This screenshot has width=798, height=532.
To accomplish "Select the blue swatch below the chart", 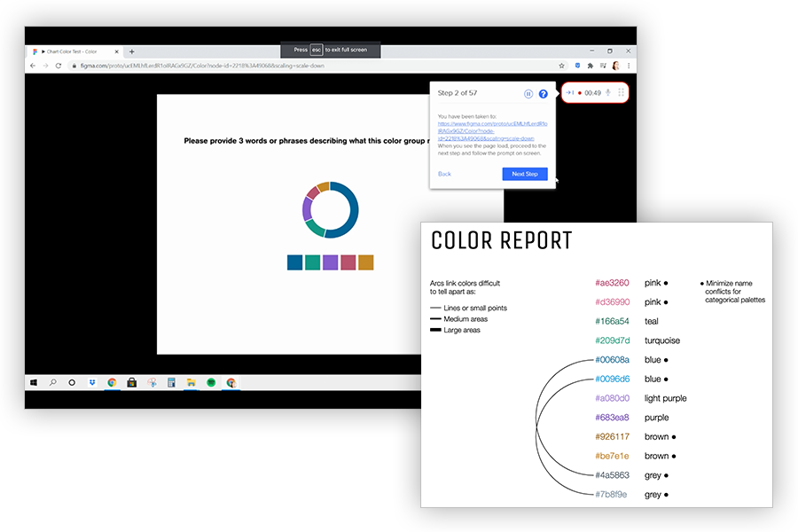I will click(294, 262).
